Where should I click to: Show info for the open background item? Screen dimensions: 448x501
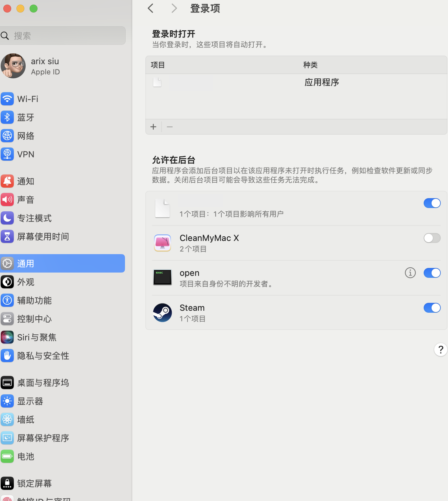click(410, 273)
